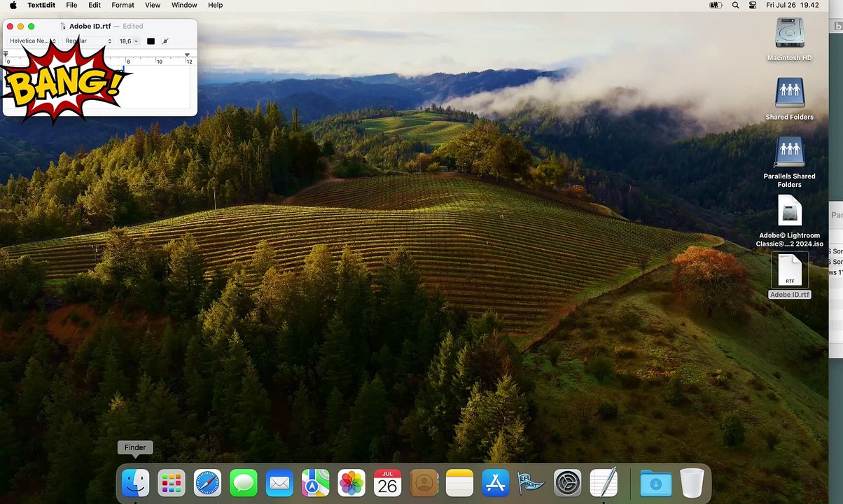This screenshot has width=843, height=504.
Task: Open the 18,6 font size dropdown
Action: 128,41
